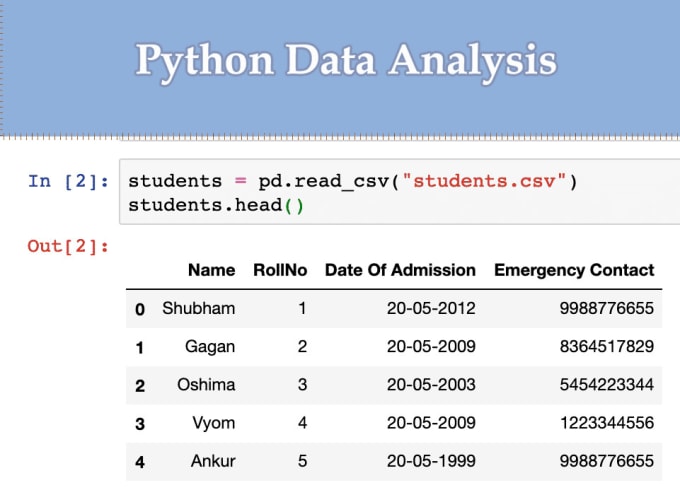The width and height of the screenshot is (680, 495).
Task: Click the Name column header
Action: click(x=211, y=270)
